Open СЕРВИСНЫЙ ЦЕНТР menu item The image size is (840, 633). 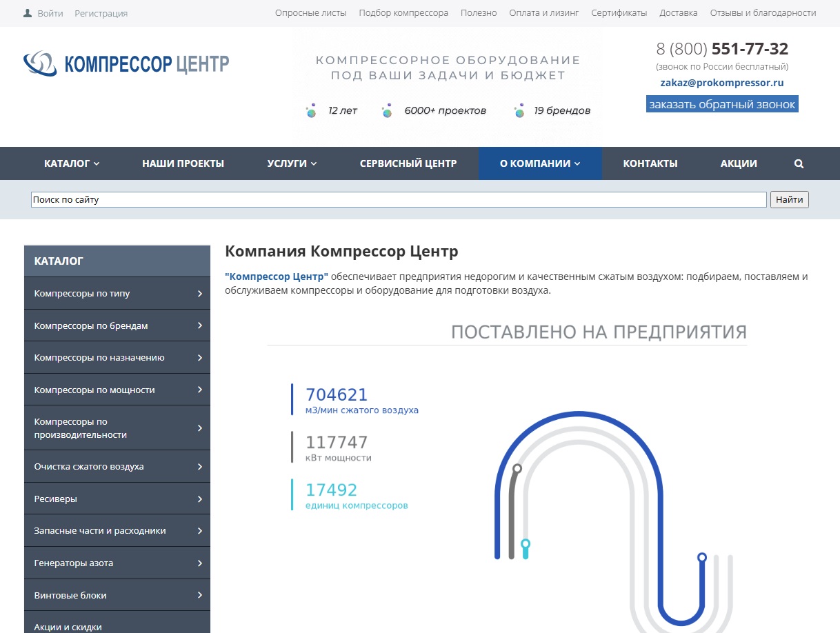[x=408, y=163]
